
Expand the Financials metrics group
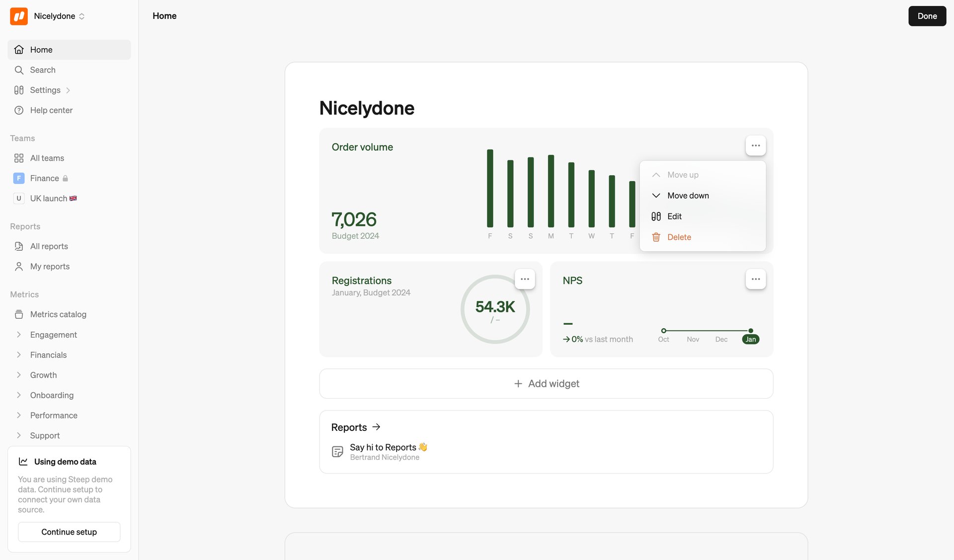pyautogui.click(x=48, y=354)
